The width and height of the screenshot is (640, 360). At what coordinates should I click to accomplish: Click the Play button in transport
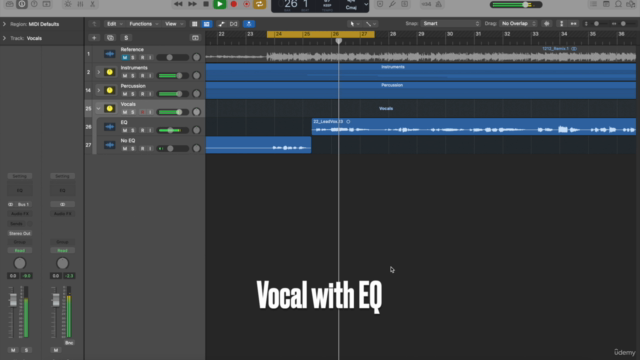coord(220,4)
